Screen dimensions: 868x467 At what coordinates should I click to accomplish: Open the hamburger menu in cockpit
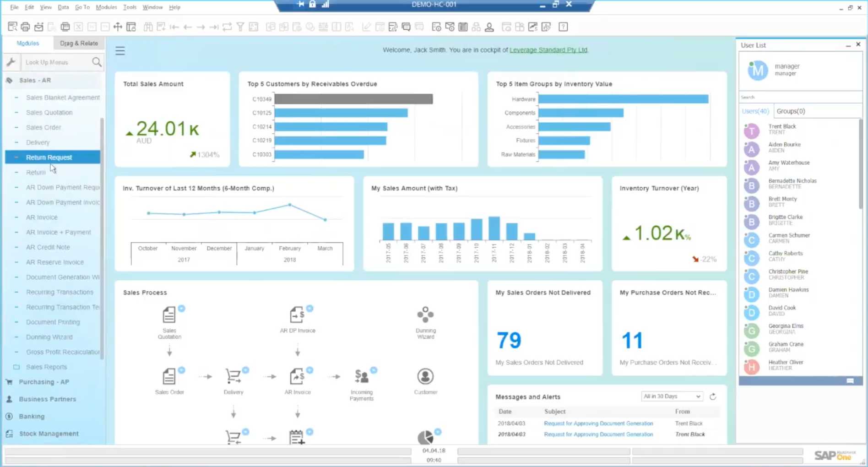120,51
